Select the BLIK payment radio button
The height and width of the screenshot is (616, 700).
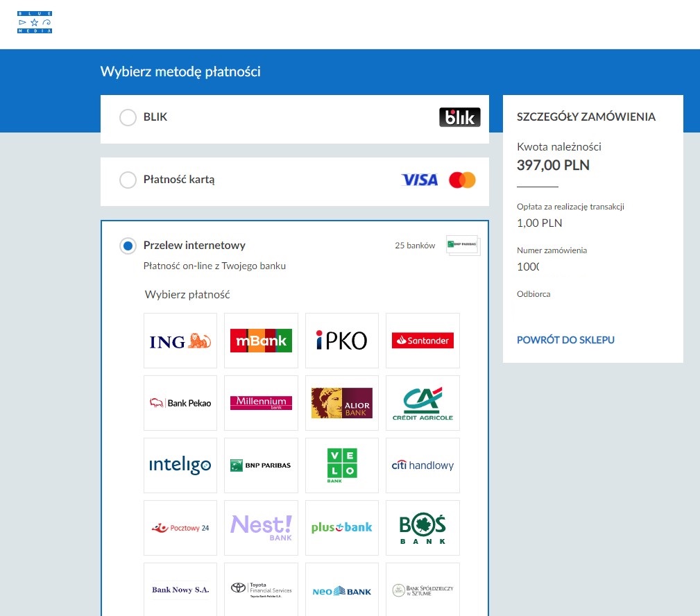pyautogui.click(x=128, y=117)
